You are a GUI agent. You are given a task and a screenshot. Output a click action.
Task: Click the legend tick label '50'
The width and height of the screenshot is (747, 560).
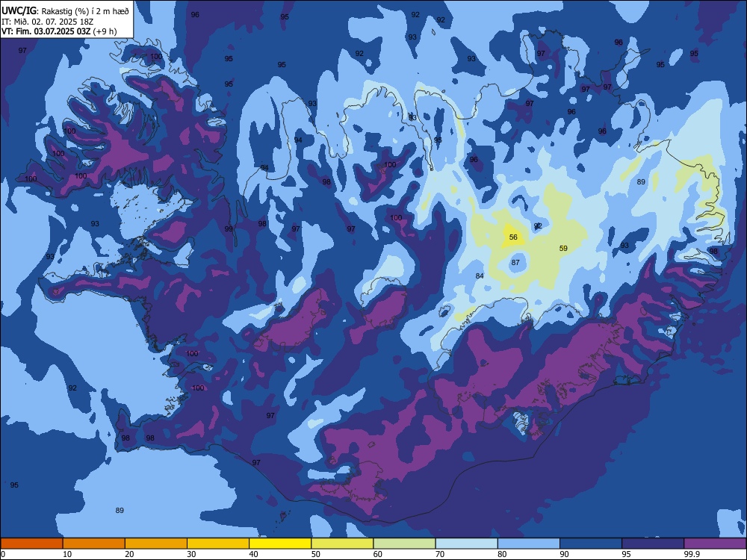coord(316,554)
